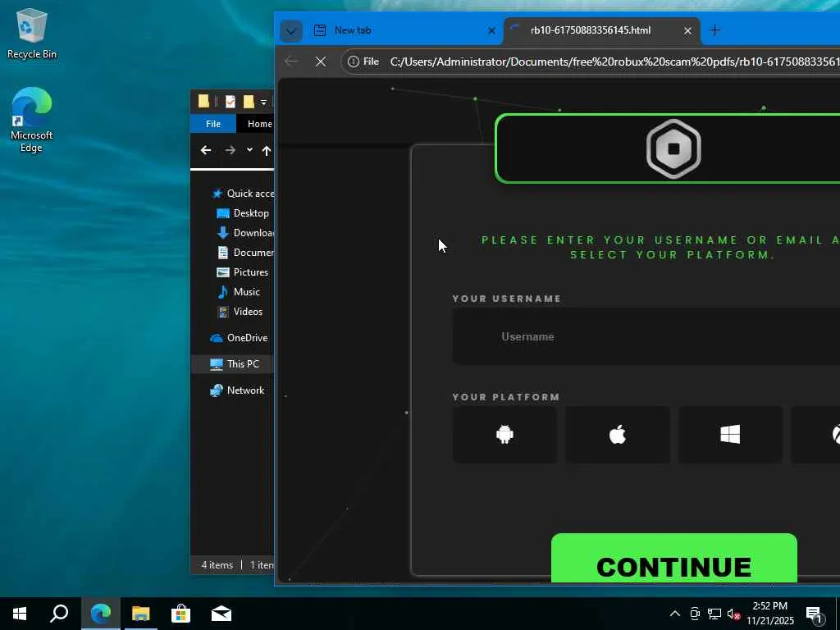Select the Apple platform icon
Screen dimensions: 840x630
click(x=618, y=435)
